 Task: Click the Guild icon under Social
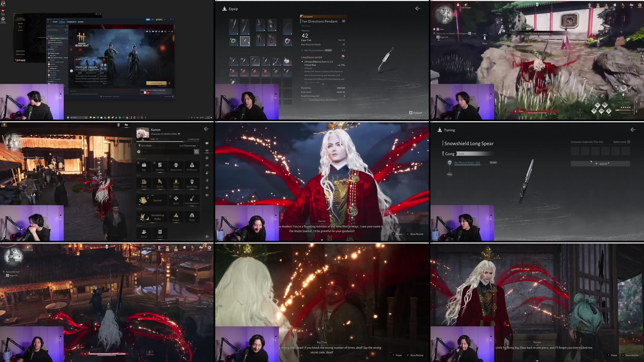point(160,233)
